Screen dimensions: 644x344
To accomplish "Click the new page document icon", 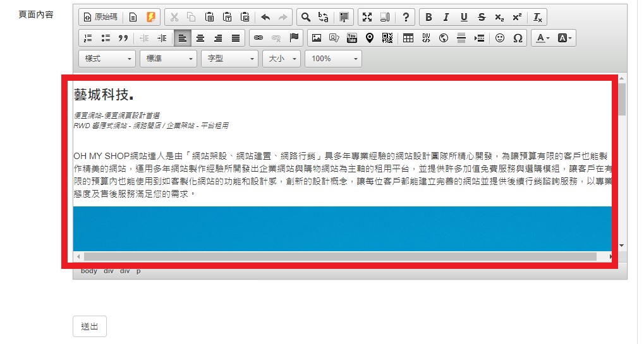I will coord(133,17).
